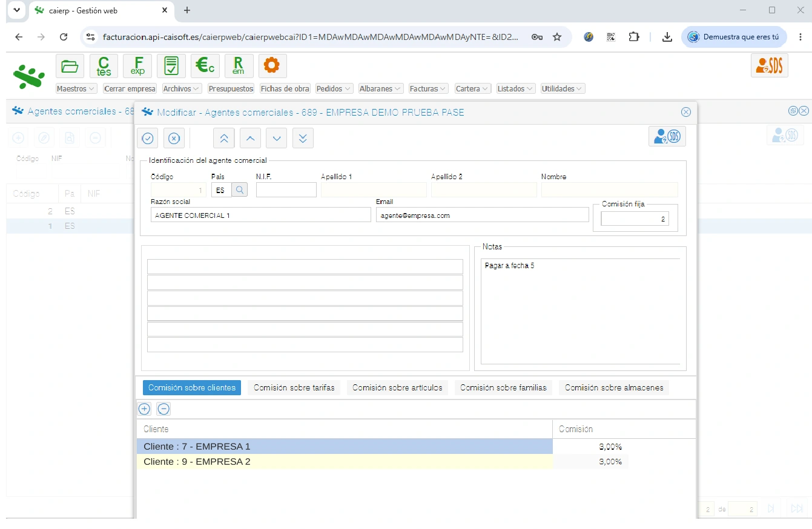
Task: Accept changes with the checkmark circle icon
Action: 148,138
